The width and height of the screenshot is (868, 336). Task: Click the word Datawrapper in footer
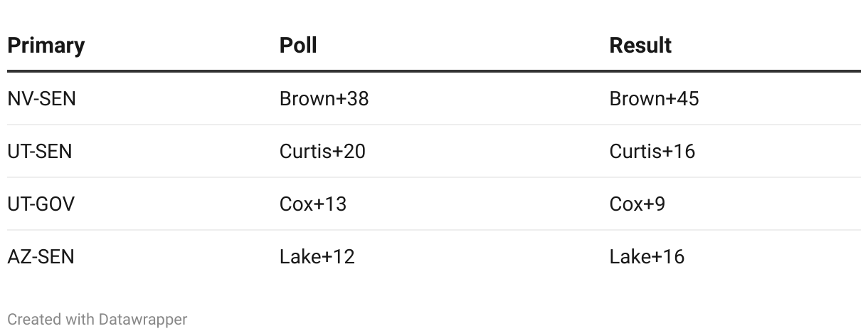click(141, 320)
